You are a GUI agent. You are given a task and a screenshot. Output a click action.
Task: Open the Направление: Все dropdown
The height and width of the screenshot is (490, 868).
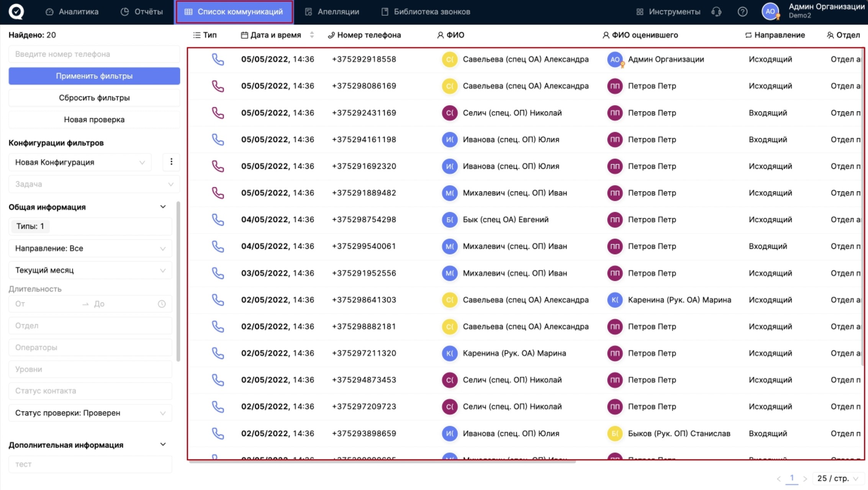[90, 248]
